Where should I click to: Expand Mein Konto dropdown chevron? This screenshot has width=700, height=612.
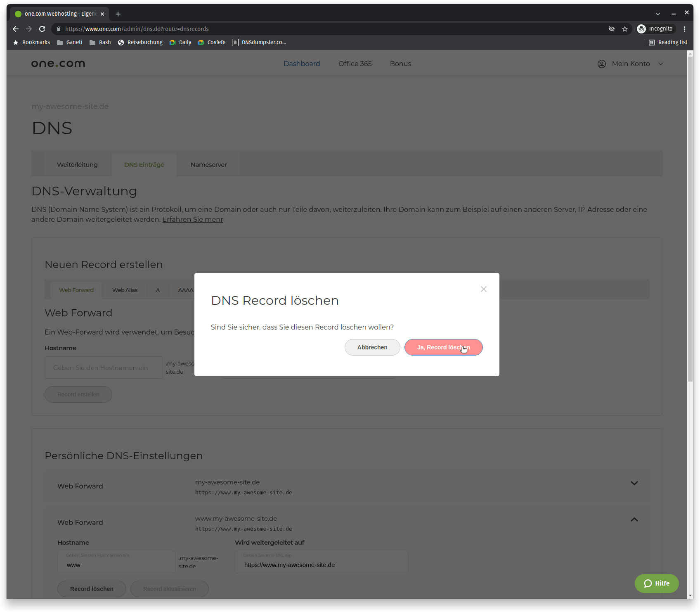click(x=661, y=64)
